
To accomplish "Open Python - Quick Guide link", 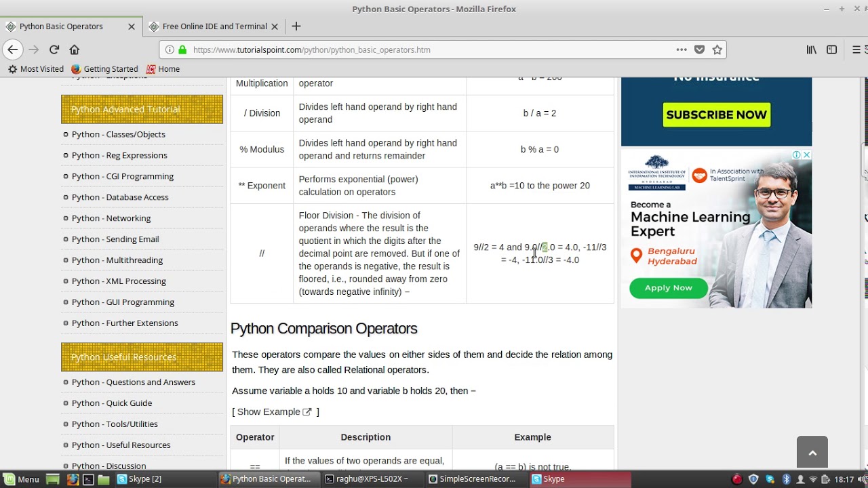I will click(x=112, y=403).
